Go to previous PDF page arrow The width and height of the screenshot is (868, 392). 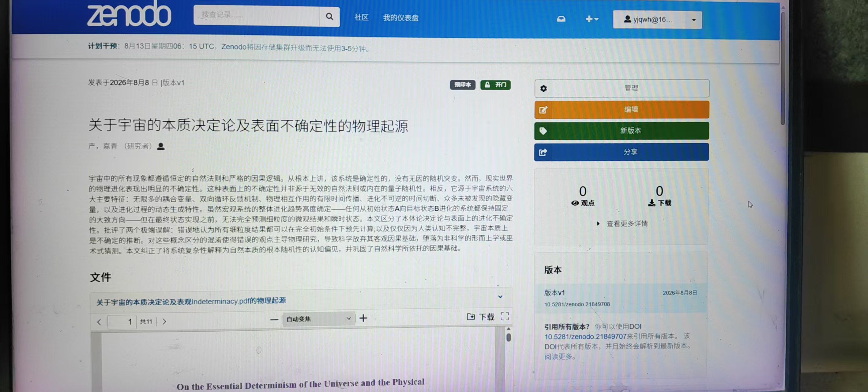click(x=99, y=322)
